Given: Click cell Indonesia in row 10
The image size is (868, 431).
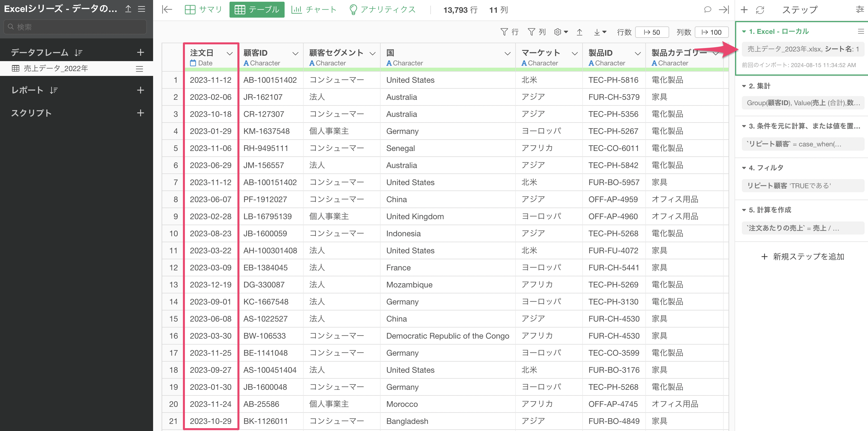Looking at the screenshot, I should [x=403, y=233].
